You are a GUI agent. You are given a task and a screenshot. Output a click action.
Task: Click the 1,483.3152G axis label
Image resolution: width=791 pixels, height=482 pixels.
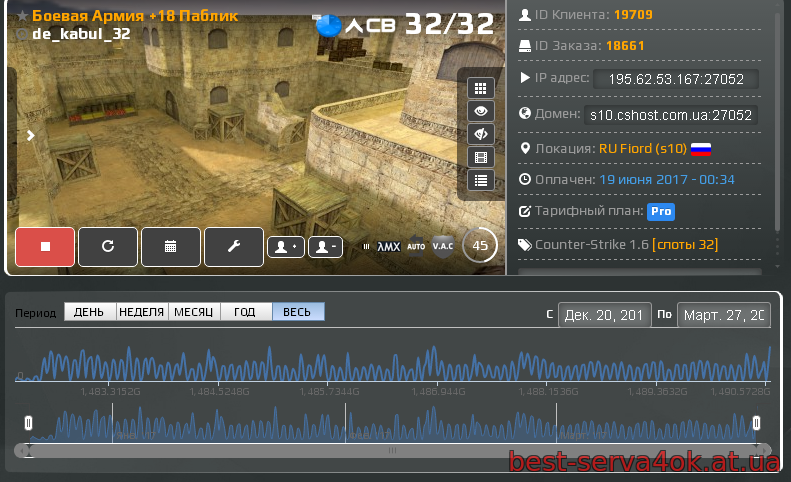tap(110, 392)
